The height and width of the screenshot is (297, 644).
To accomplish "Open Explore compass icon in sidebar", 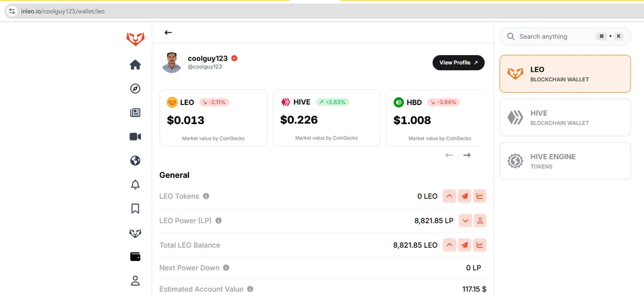I will coord(135,89).
